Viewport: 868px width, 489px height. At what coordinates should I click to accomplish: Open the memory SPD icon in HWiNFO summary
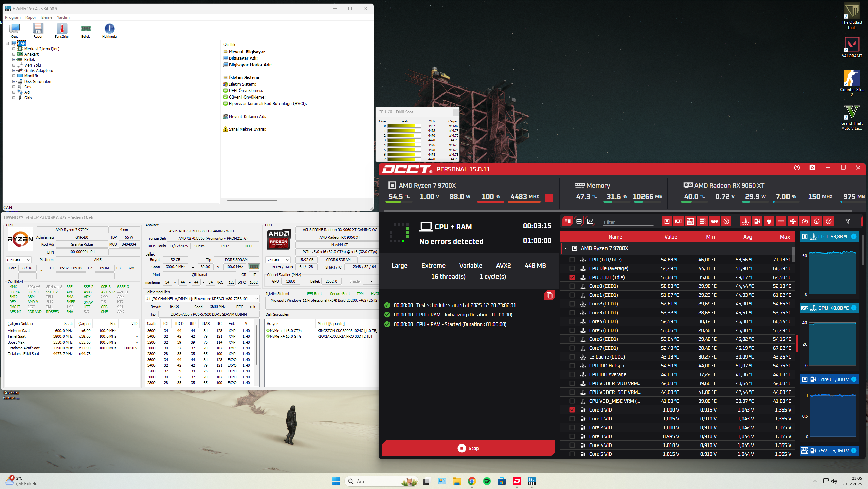click(x=254, y=267)
